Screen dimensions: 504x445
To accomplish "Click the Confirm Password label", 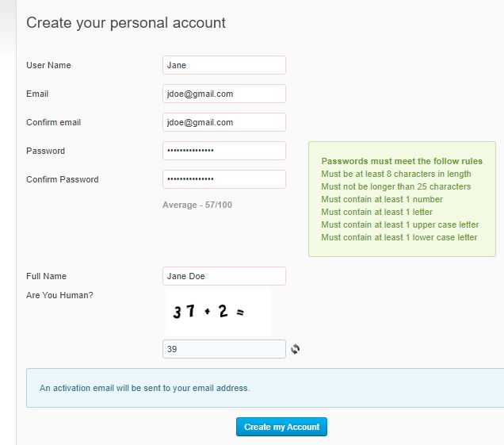I will coord(62,179).
